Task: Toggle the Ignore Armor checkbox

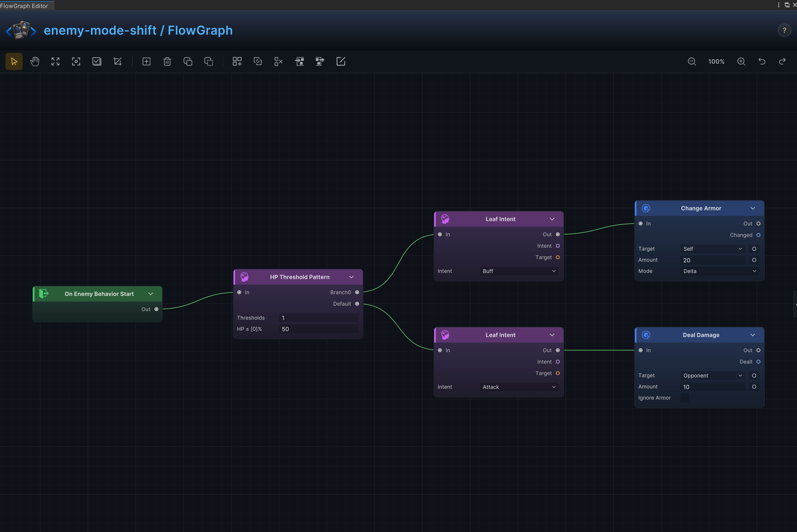Action: click(685, 398)
